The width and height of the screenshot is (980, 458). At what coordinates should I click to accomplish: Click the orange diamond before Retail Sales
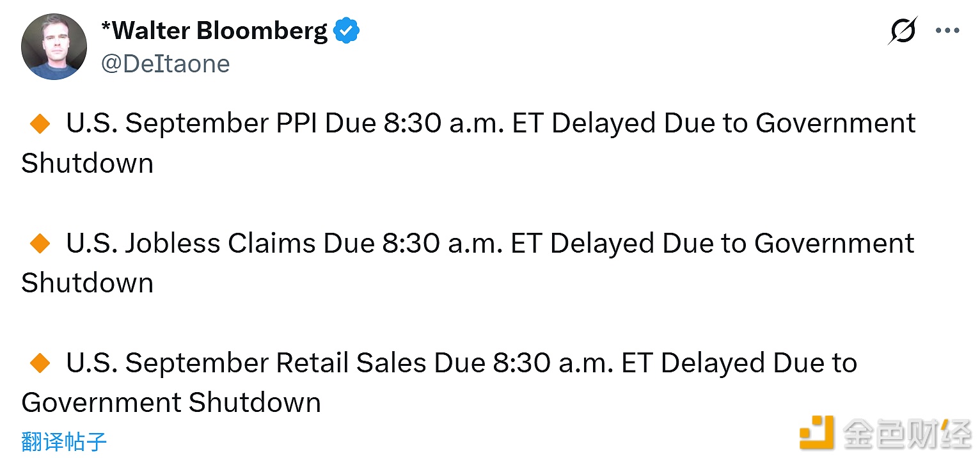[x=40, y=363]
